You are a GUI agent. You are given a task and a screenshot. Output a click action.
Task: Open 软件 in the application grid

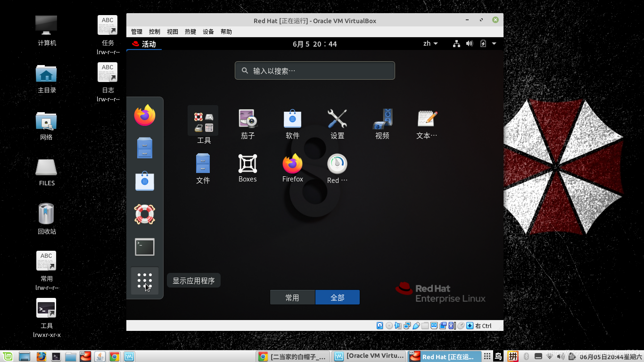pos(292,125)
